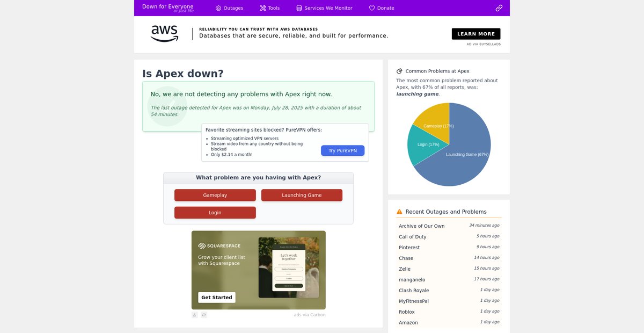Click the Outages icon in navbar
Screen dimensions: 644x333
(218, 8)
